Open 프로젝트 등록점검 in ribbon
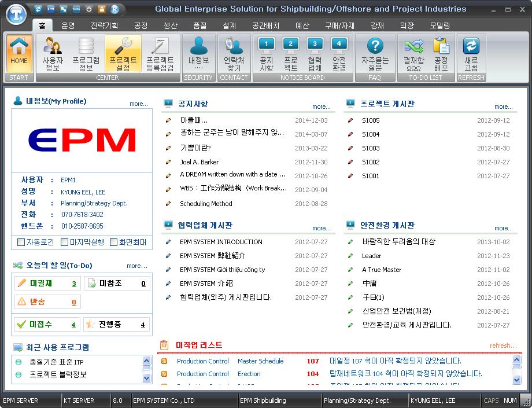The width and height of the screenshot is (532, 408). tap(160, 53)
